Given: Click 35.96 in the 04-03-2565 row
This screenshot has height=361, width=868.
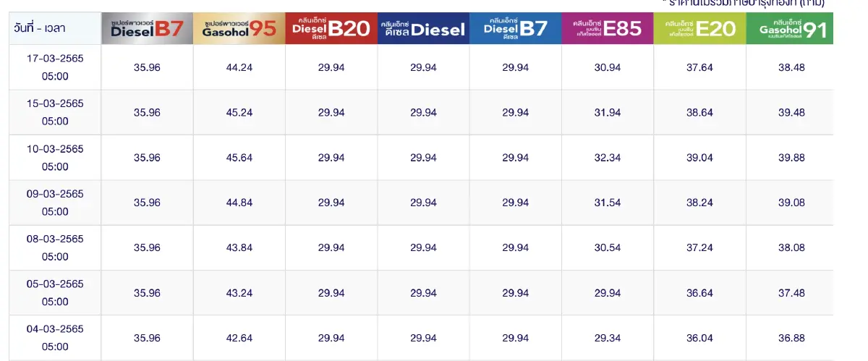Looking at the screenshot, I should coord(147,338).
